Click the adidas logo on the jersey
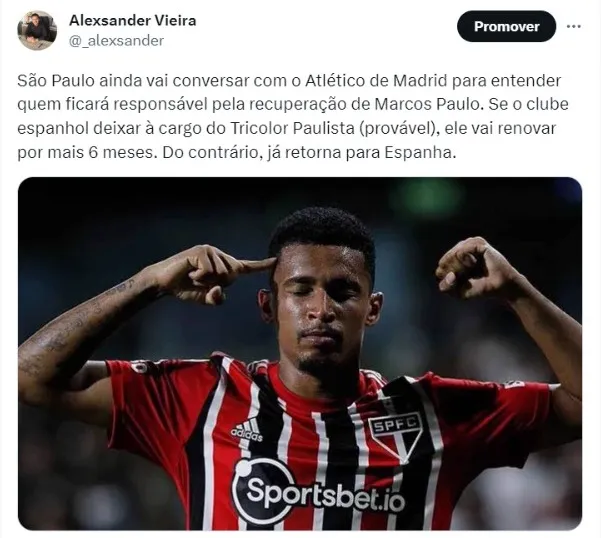This screenshot has width=601, height=538. coord(247,430)
